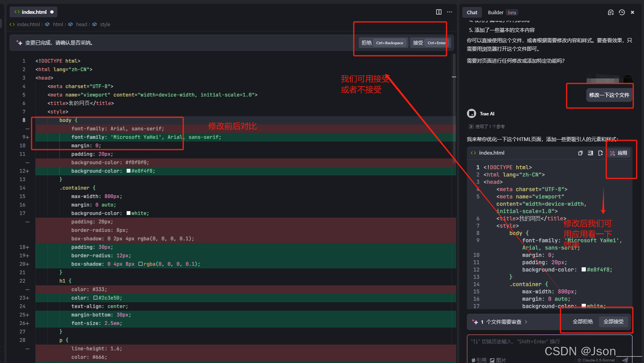Image resolution: width=644 pixels, height=363 pixels.
Task: Send the chat message
Action: point(625,360)
